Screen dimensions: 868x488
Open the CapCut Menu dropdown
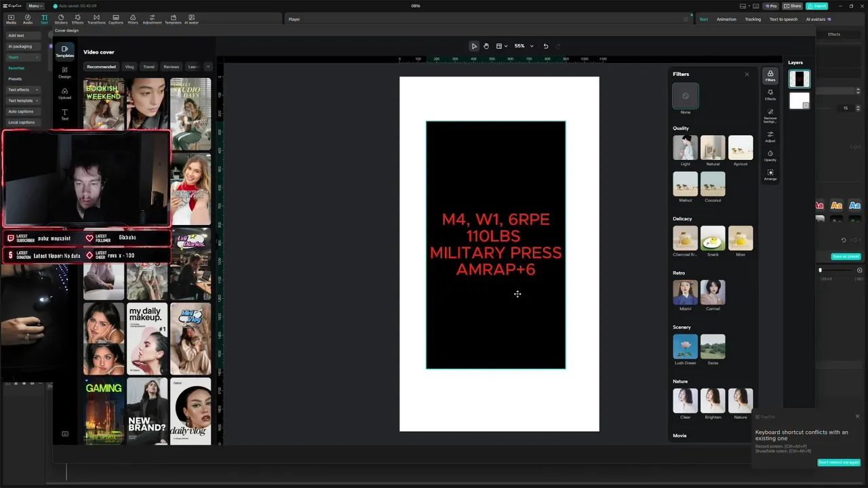click(35, 6)
